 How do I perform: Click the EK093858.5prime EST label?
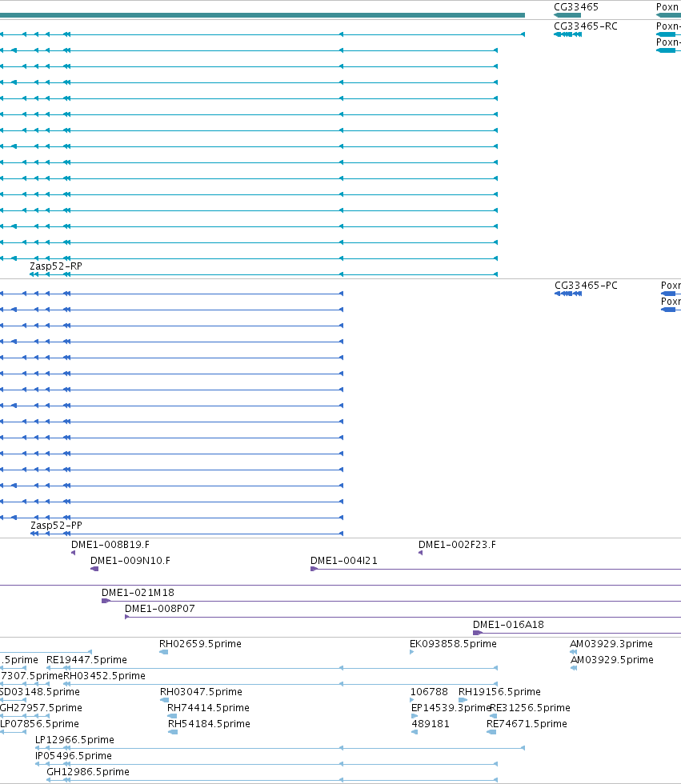click(453, 643)
